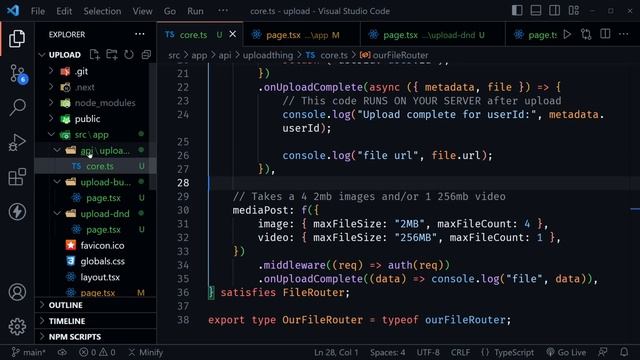Open the Run menu
The height and width of the screenshot is (360, 640).
click(x=195, y=11)
